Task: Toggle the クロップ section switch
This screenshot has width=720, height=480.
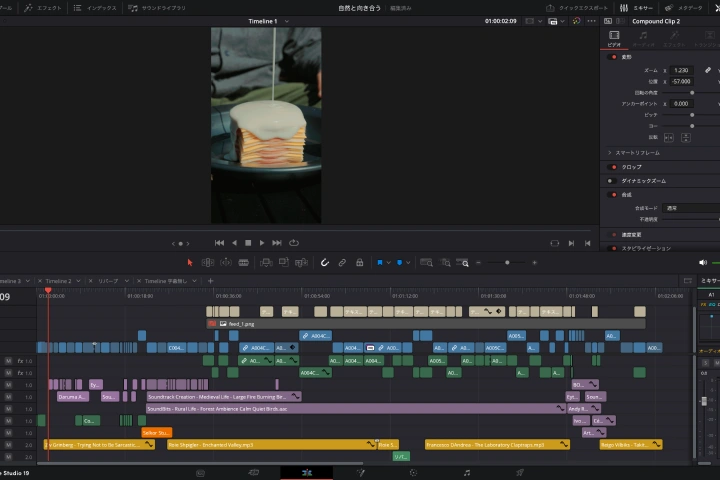Action: click(613, 167)
